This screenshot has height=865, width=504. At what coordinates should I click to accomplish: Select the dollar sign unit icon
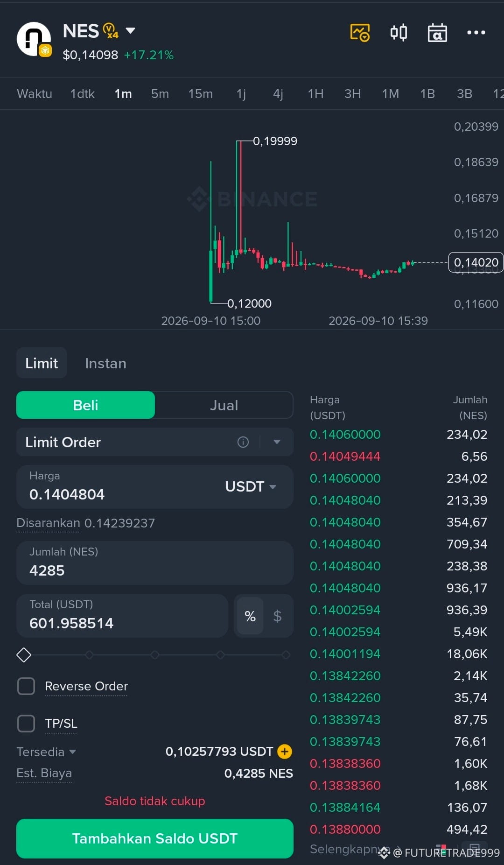point(277,616)
